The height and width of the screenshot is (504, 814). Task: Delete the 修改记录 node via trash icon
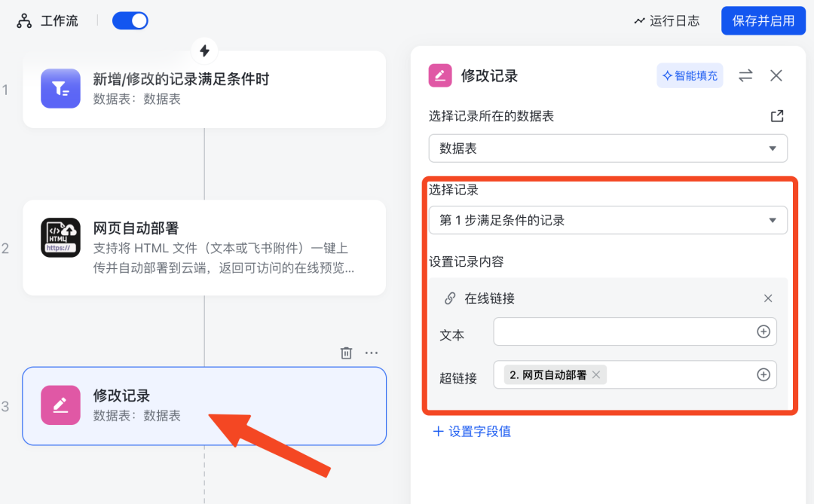click(x=346, y=352)
